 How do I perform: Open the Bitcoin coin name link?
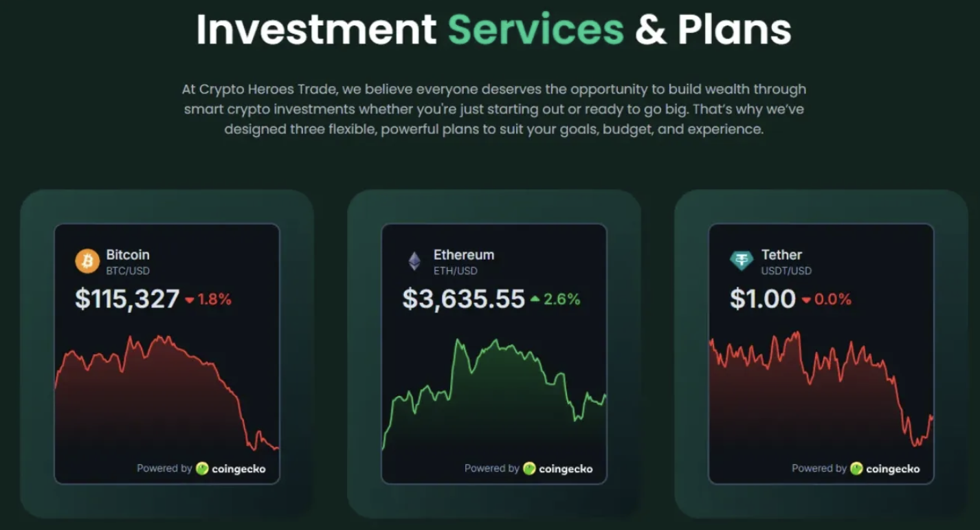click(x=128, y=255)
